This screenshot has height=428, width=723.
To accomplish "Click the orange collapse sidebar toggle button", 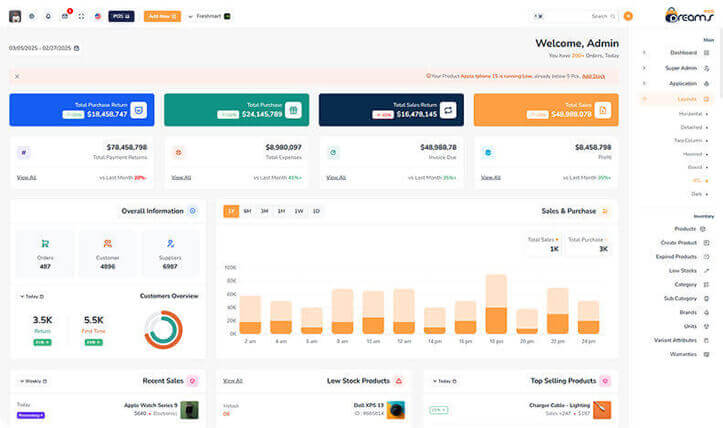I will (628, 16).
